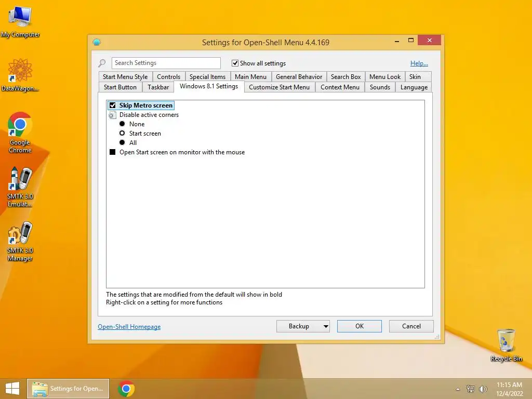Screen dimensions: 532x399
Task: Uncheck Skip Metro screen
Action: tap(113, 105)
